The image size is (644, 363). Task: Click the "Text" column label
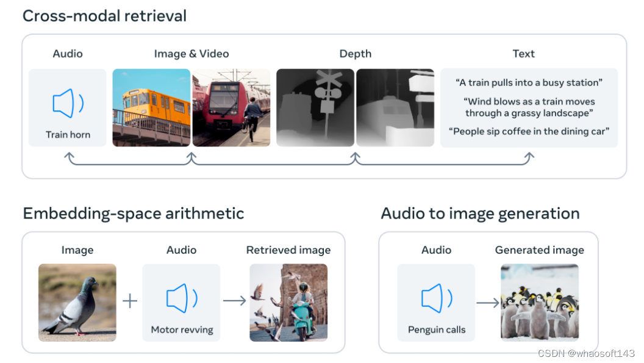point(524,54)
